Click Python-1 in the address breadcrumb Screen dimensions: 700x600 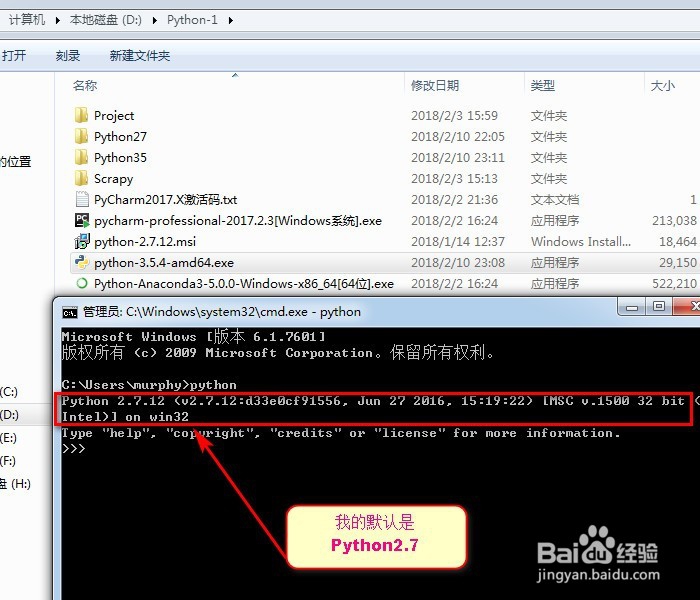(x=192, y=20)
